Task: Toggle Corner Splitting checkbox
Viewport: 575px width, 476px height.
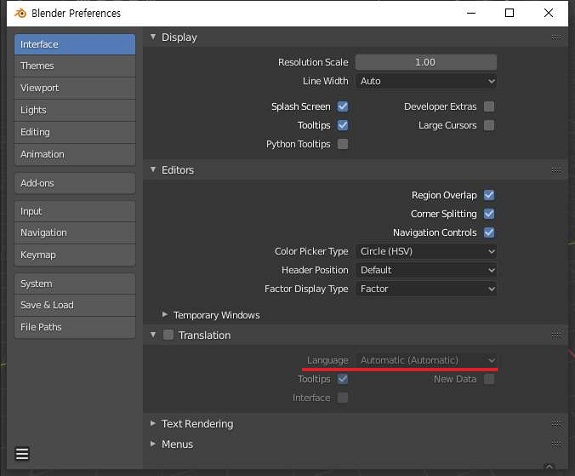Action: point(489,214)
